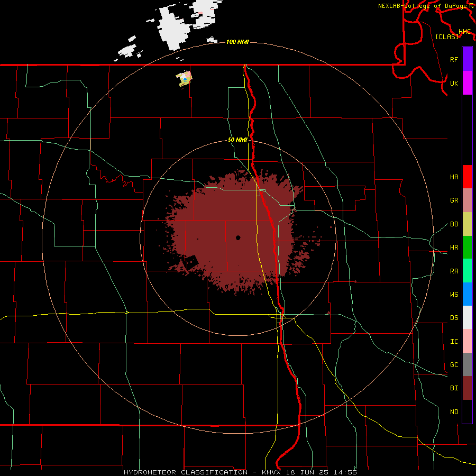Click the WS legend label
Screen dimensions: 476x476
tap(454, 295)
